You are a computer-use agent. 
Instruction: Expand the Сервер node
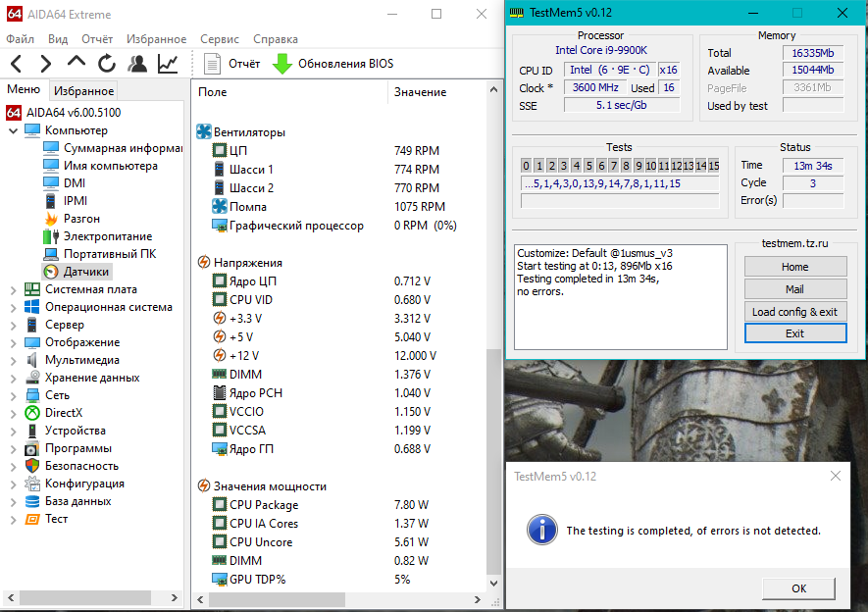[x=14, y=325]
